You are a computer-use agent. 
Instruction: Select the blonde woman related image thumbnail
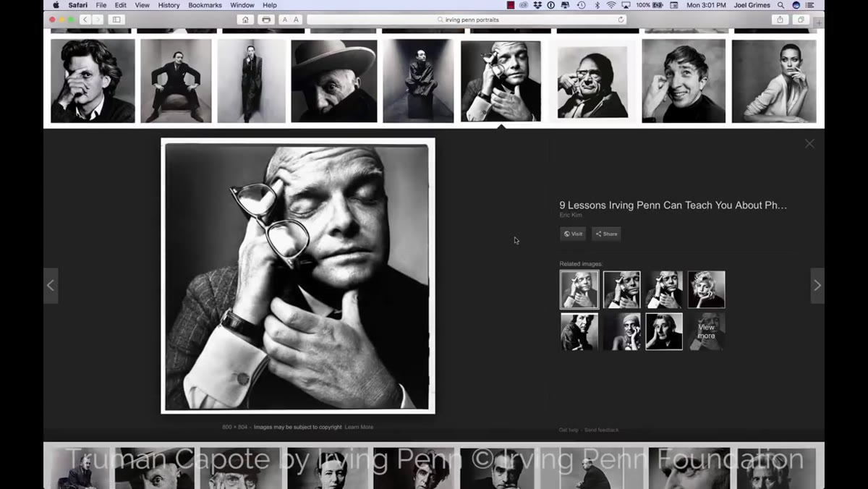(x=707, y=289)
